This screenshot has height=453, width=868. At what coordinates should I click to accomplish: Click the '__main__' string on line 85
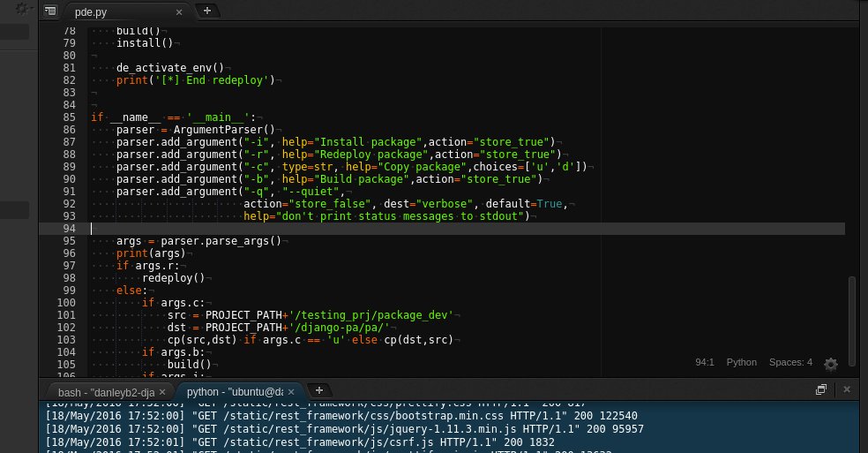point(218,117)
